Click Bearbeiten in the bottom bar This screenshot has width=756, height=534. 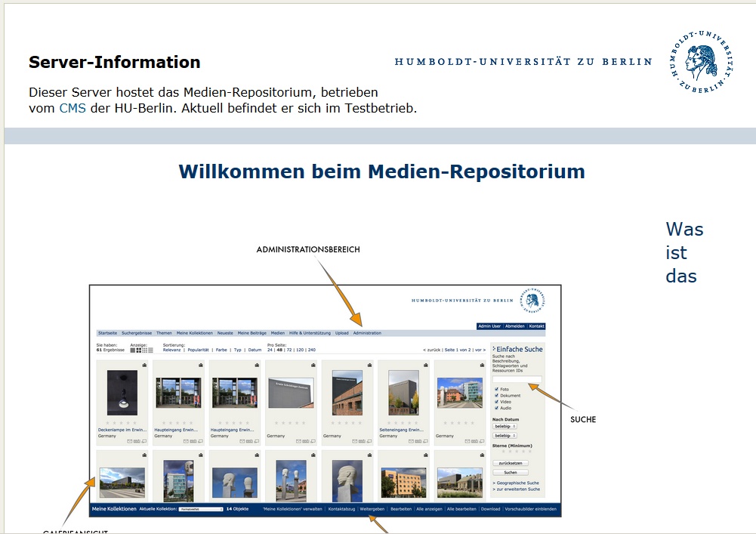click(401, 509)
